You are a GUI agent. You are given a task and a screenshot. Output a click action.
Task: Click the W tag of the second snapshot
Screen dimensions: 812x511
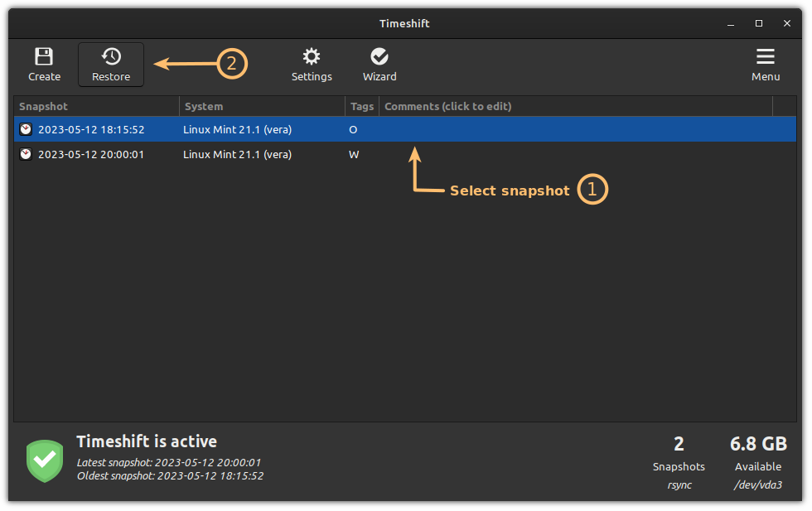point(354,154)
